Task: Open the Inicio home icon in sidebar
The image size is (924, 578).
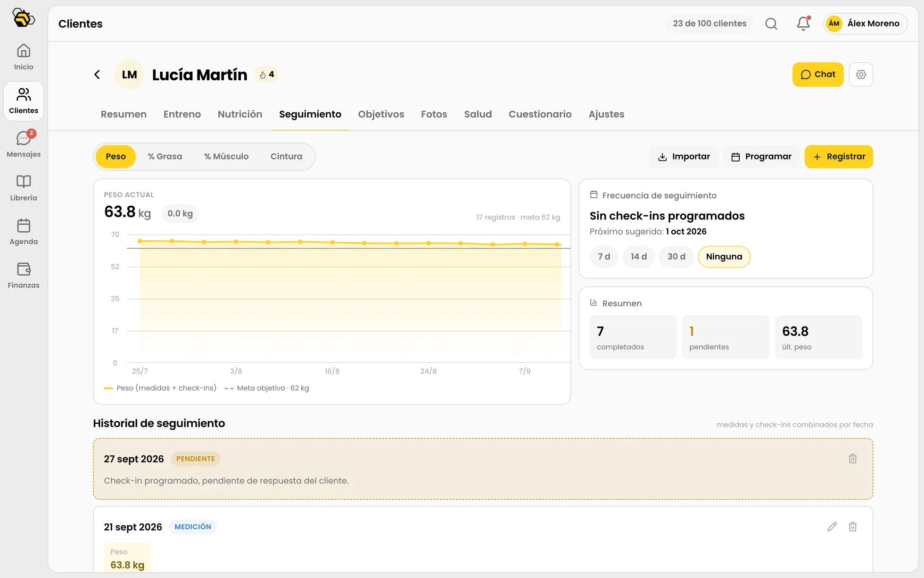Action: (24, 57)
